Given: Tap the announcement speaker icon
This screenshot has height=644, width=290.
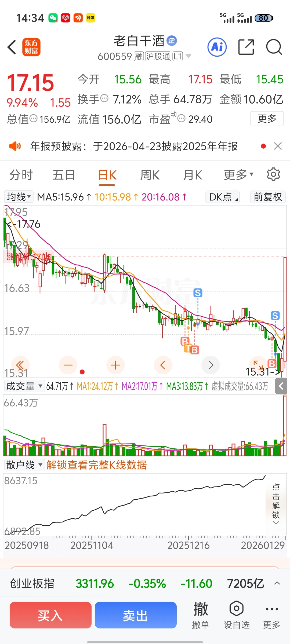Looking at the screenshot, I should click(15, 146).
